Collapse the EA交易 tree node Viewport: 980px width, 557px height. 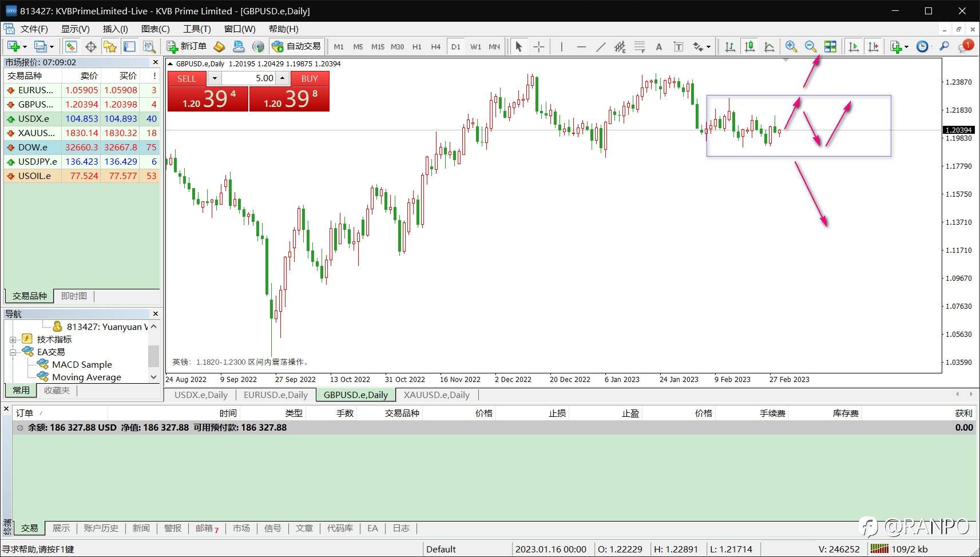(13, 352)
